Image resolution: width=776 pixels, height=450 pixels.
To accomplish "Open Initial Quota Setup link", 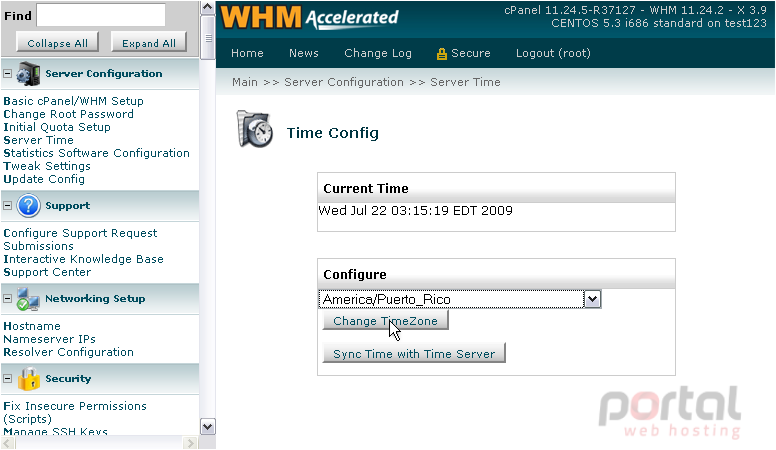I will pyautogui.click(x=57, y=127).
